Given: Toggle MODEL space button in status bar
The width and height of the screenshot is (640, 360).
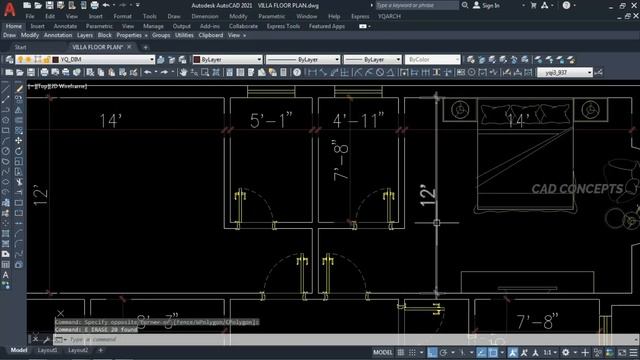Looking at the screenshot, I should coord(382,352).
